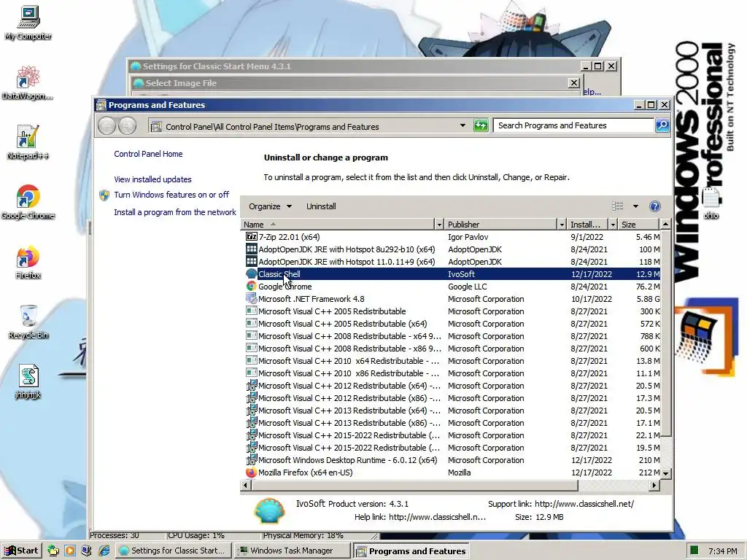747x560 pixels.
Task: Click the Google Chrome icon in the program list
Action: click(251, 286)
